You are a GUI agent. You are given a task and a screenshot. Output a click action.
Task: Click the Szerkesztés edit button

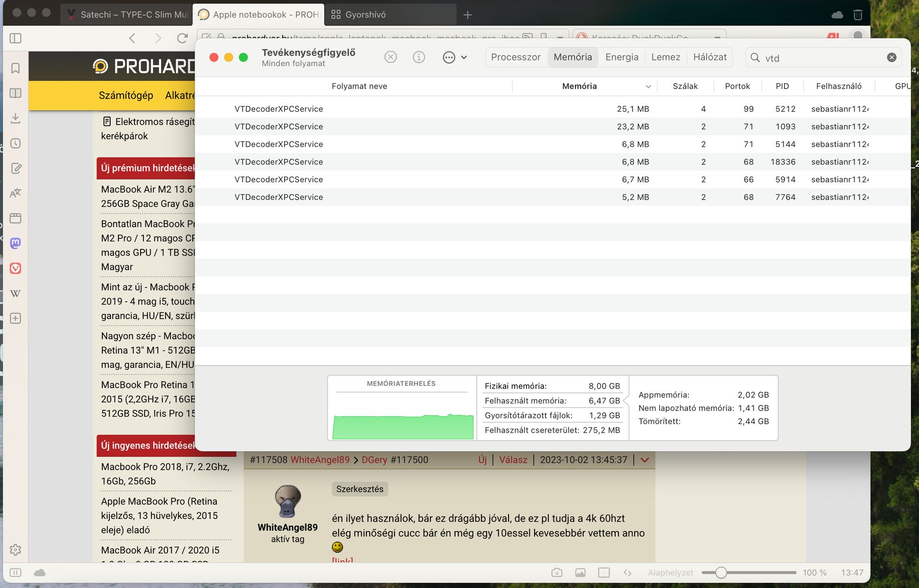tap(360, 489)
